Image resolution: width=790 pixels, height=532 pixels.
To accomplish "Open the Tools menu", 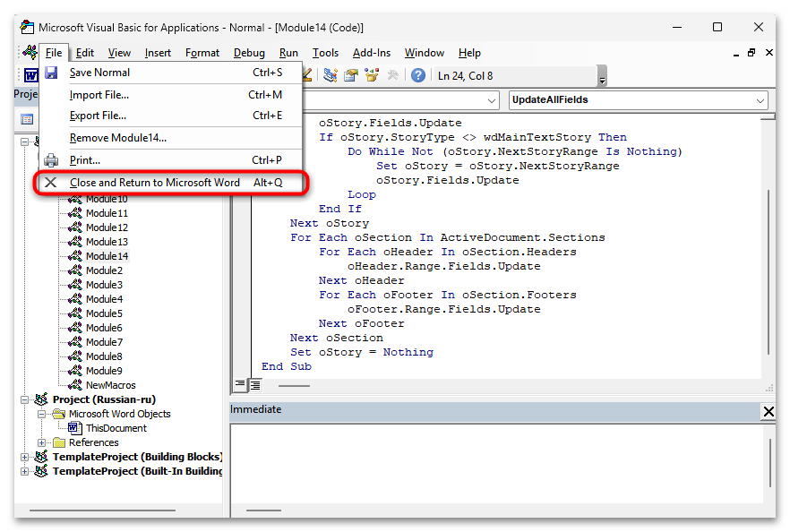I will click(325, 53).
